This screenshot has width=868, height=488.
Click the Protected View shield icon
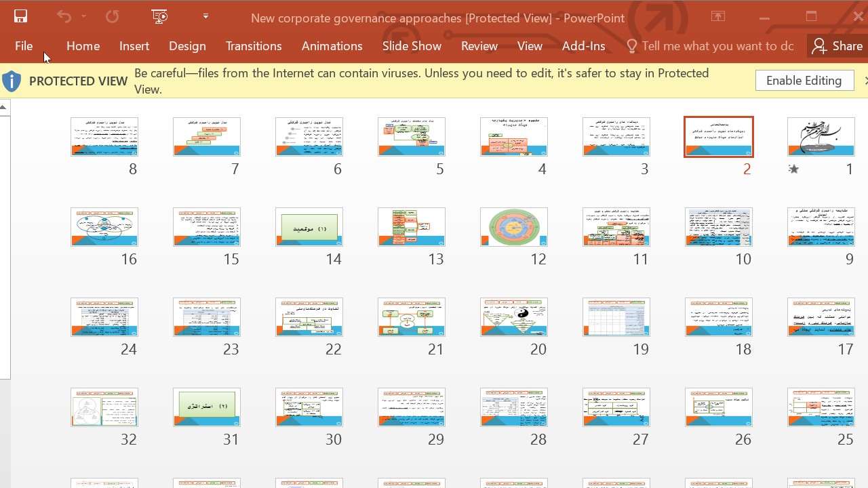(x=12, y=81)
